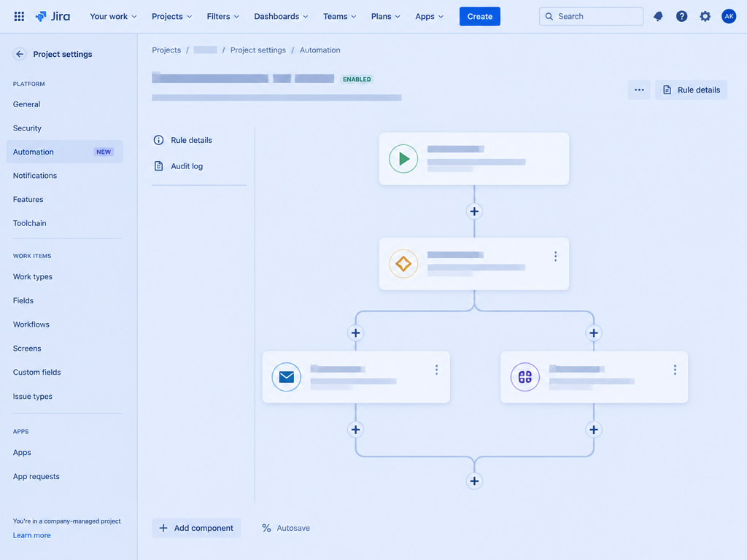Click the blue Create button
Viewport: 747px width, 560px height.
pos(480,17)
